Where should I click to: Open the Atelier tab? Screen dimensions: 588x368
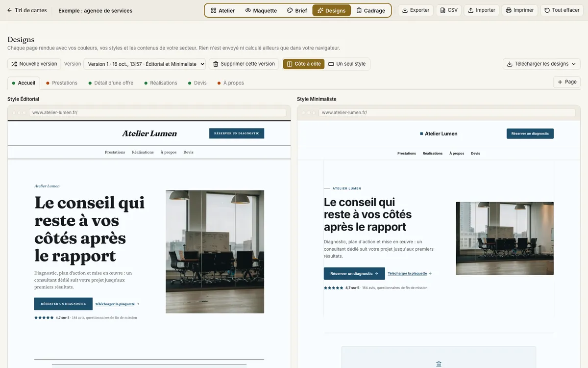[223, 10]
